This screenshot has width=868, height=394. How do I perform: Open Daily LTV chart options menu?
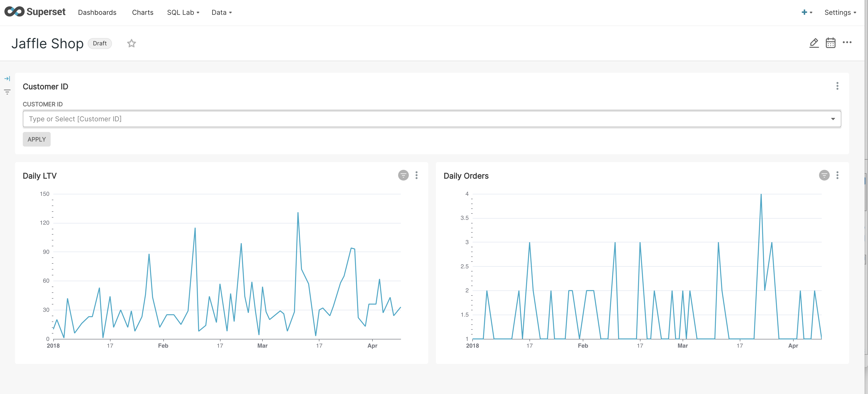[x=417, y=175]
